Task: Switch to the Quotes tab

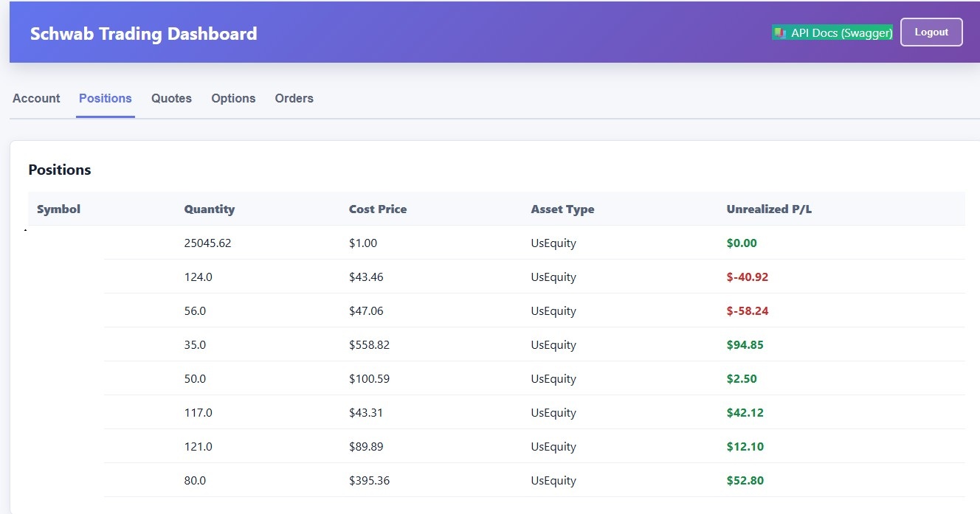Action: click(171, 98)
